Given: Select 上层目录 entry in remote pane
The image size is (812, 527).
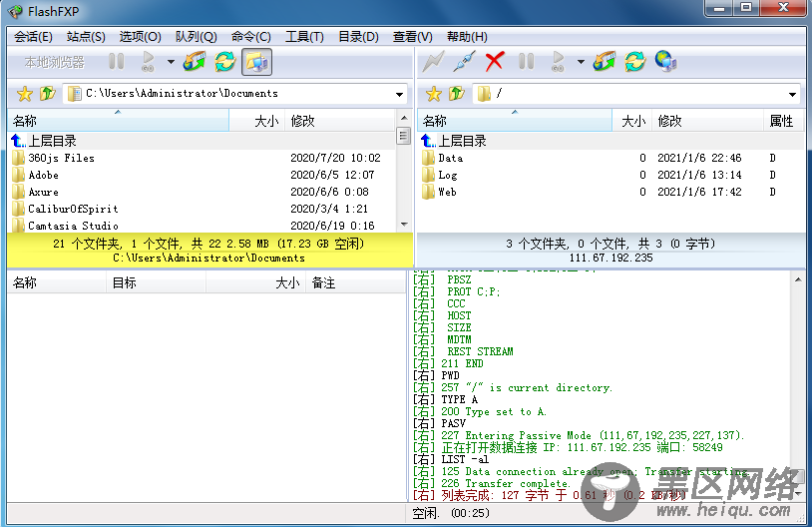Looking at the screenshot, I should tap(611, 141).
